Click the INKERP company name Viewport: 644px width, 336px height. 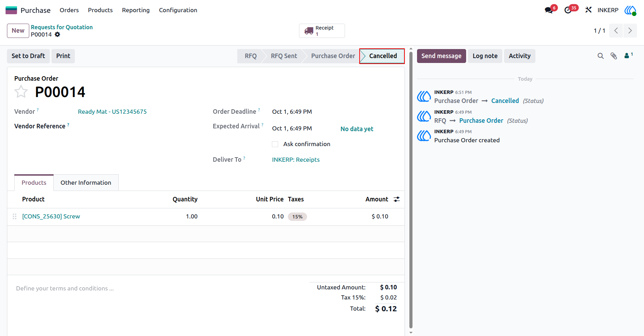[608, 10]
